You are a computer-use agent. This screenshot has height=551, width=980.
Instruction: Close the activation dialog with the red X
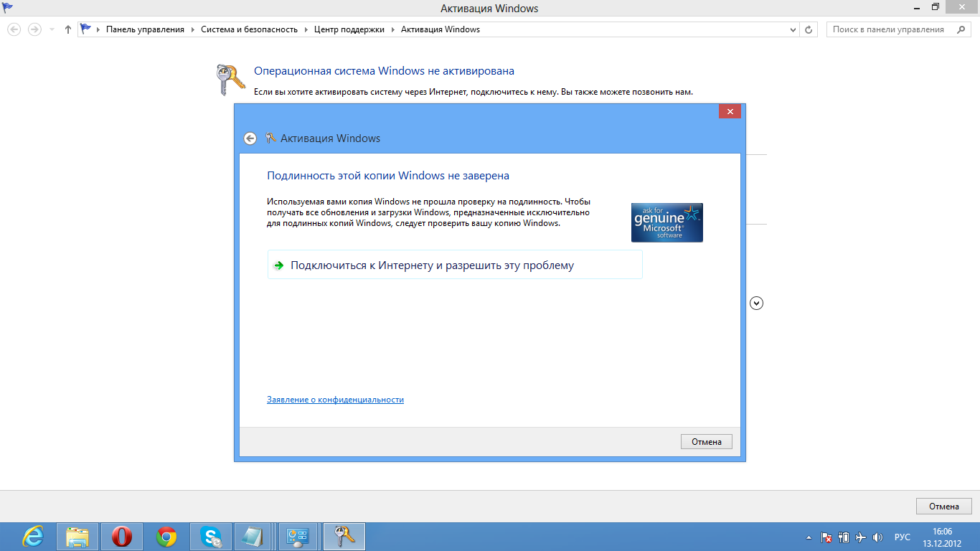[730, 111]
